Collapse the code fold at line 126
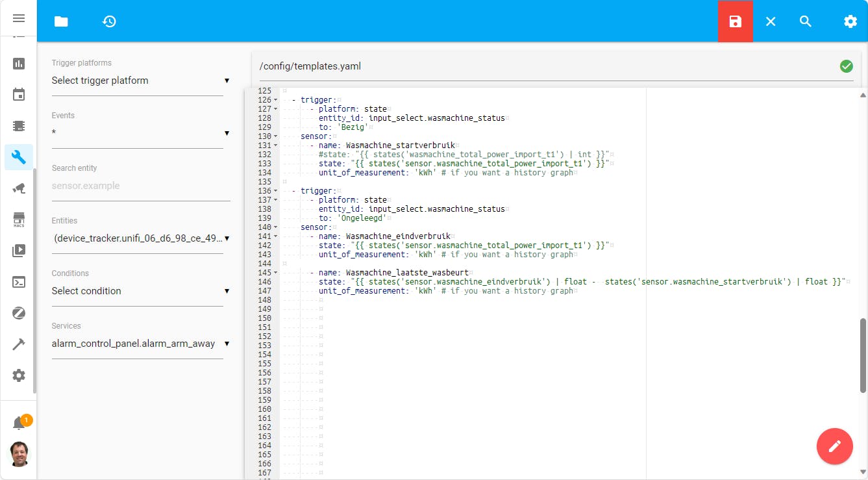The height and width of the screenshot is (480, 868). click(x=276, y=100)
